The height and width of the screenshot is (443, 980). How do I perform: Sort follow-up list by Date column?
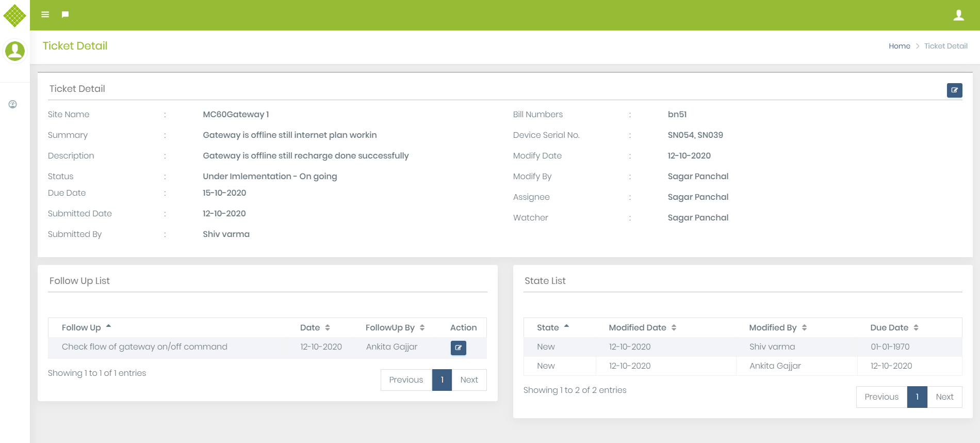[315, 327]
